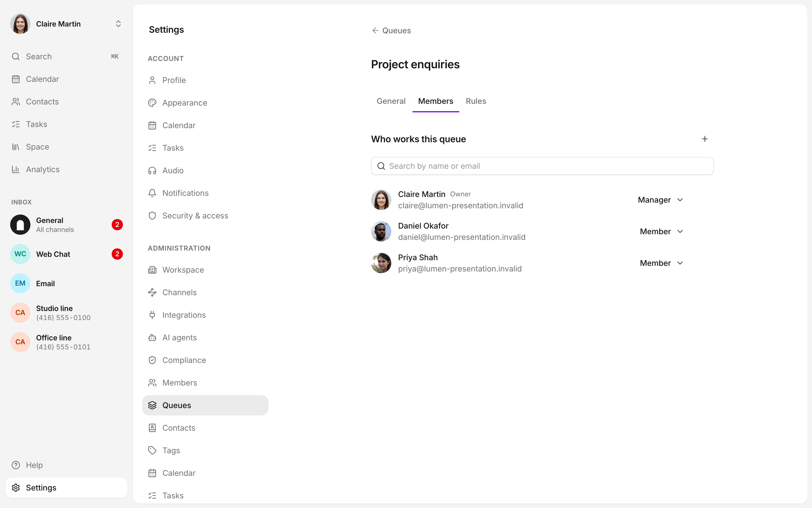Click the back arrow next to Queues

tap(375, 30)
